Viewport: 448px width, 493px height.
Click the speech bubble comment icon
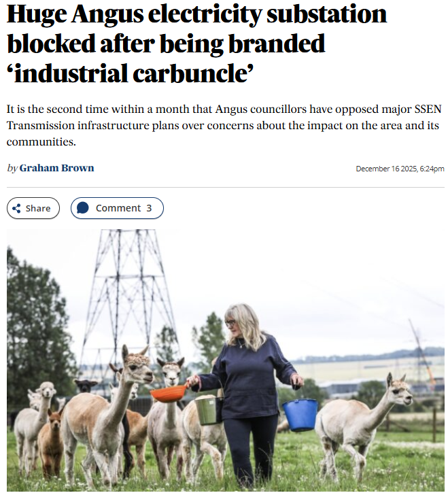pos(83,208)
